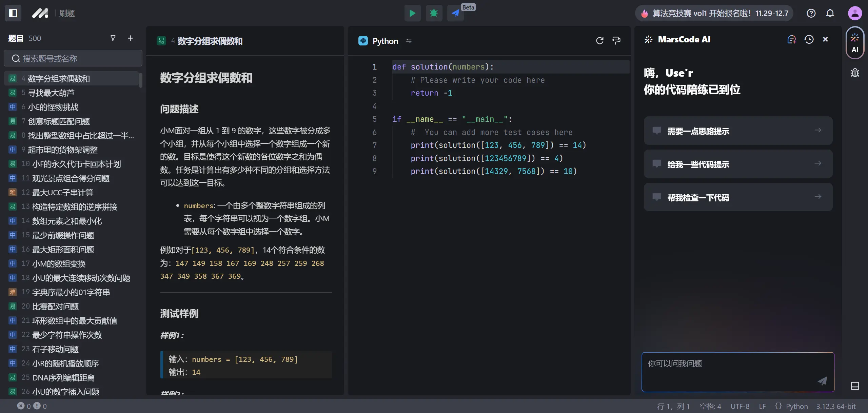The height and width of the screenshot is (413, 868).
Task: Start debugging with the green bug icon
Action: pyautogui.click(x=434, y=13)
